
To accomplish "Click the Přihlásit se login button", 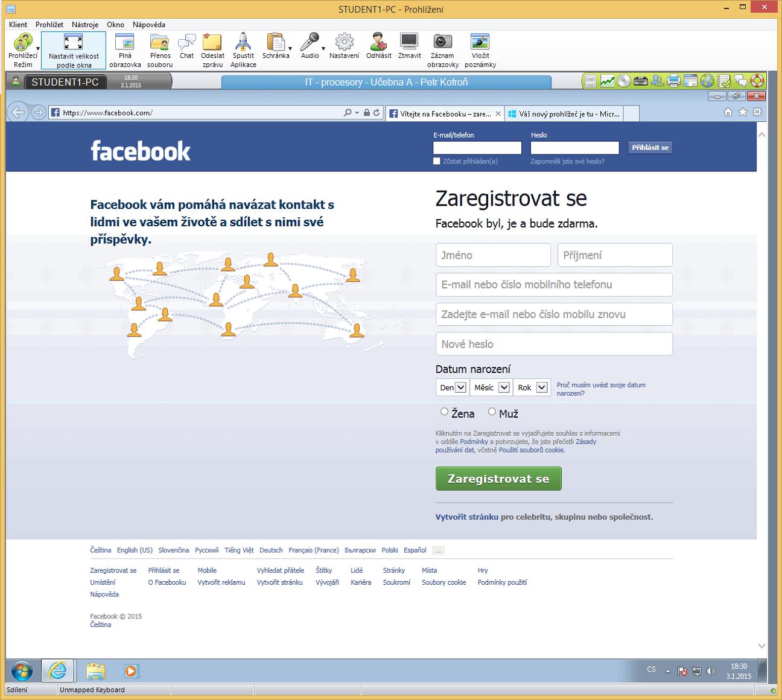I will point(650,147).
